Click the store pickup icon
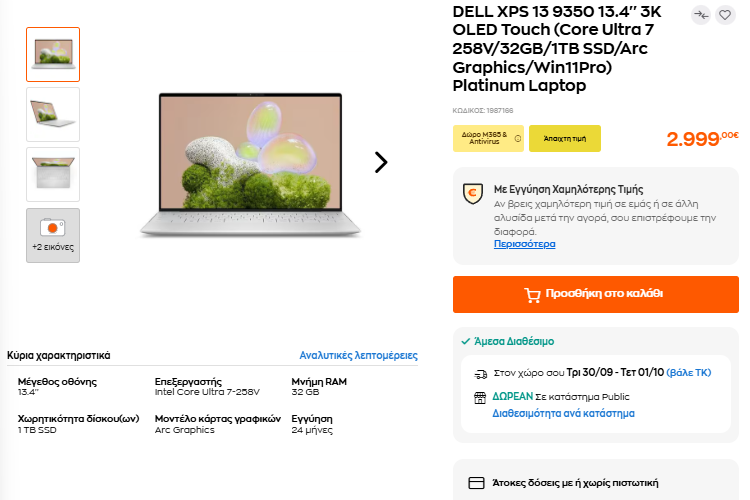This screenshot has height=500, width=750. (480, 397)
